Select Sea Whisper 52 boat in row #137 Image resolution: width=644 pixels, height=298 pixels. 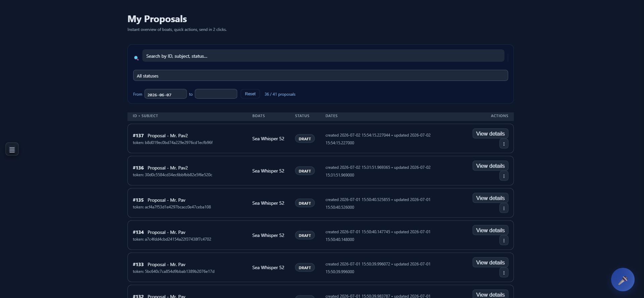268,139
